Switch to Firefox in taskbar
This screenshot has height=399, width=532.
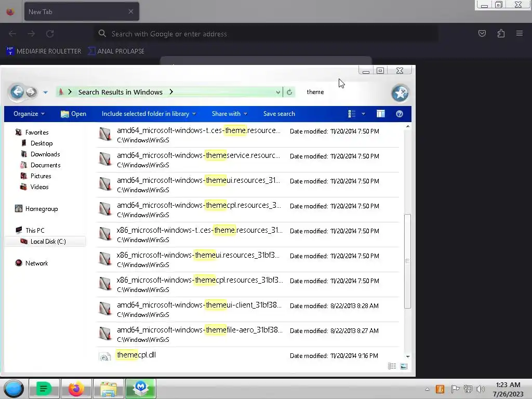76,389
